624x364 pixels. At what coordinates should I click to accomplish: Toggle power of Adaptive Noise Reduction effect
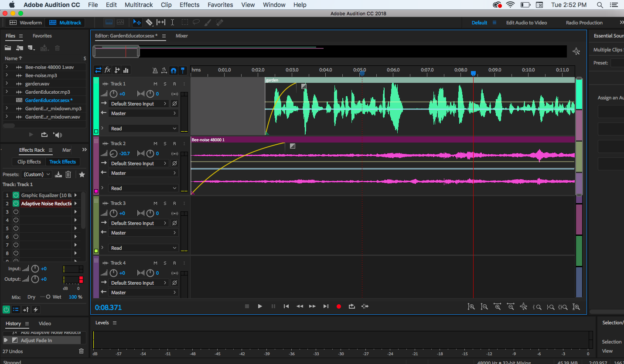click(16, 204)
